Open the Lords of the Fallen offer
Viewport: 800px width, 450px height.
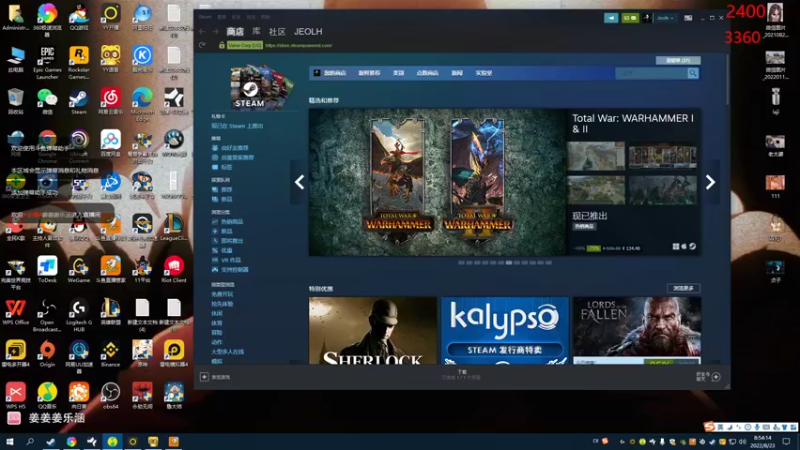[x=637, y=331]
